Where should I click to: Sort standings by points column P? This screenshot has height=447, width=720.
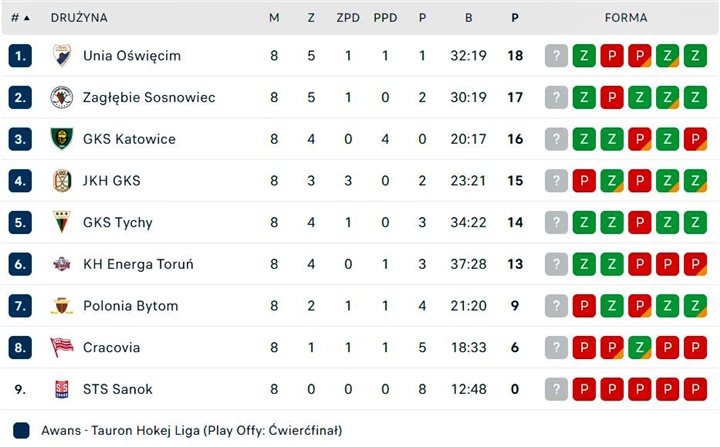pyautogui.click(x=515, y=18)
